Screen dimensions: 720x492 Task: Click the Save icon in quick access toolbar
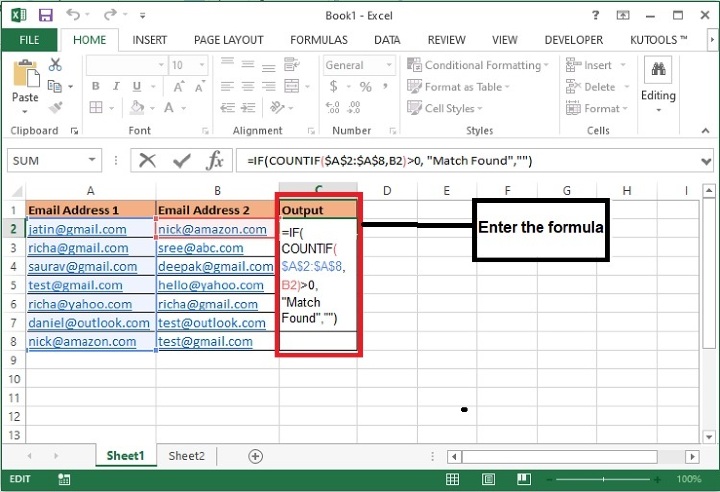pos(45,16)
